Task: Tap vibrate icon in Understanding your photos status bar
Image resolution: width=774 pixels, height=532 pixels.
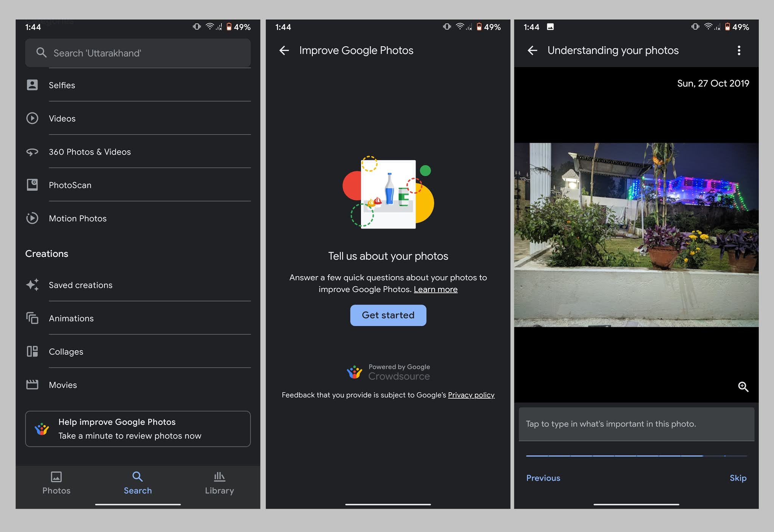Action: point(695,26)
